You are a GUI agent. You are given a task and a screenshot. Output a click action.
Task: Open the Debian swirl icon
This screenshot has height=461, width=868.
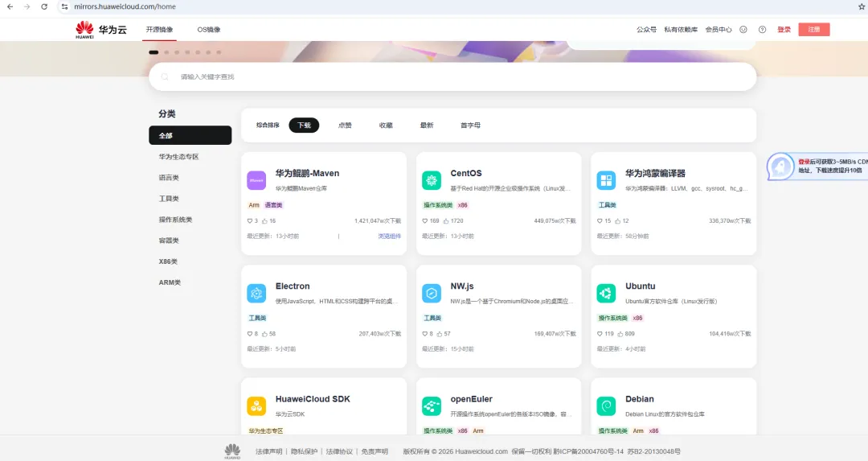pos(606,406)
